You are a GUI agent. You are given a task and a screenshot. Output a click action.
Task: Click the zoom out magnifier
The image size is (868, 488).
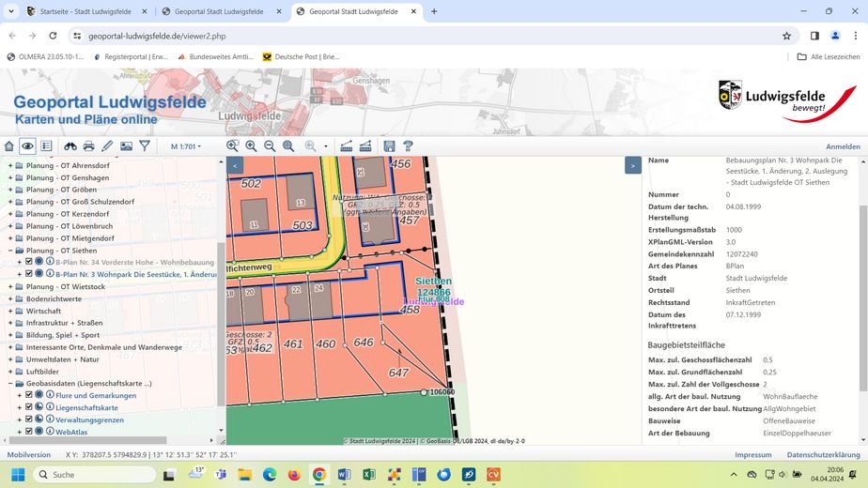270,146
